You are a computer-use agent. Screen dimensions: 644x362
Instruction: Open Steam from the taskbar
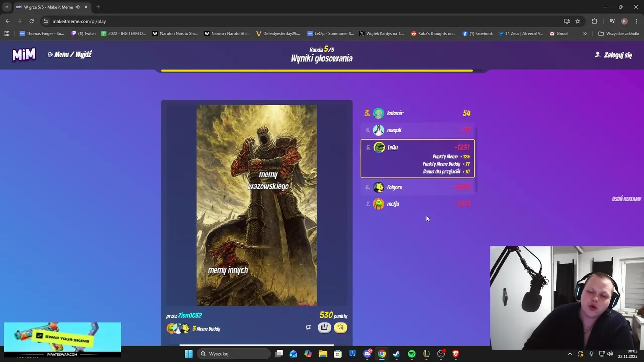(396, 354)
